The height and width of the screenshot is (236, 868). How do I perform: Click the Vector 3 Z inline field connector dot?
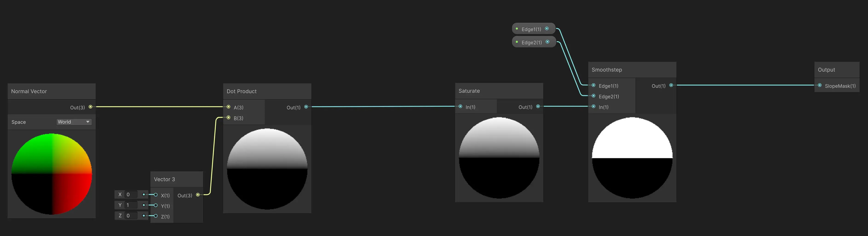(x=144, y=216)
